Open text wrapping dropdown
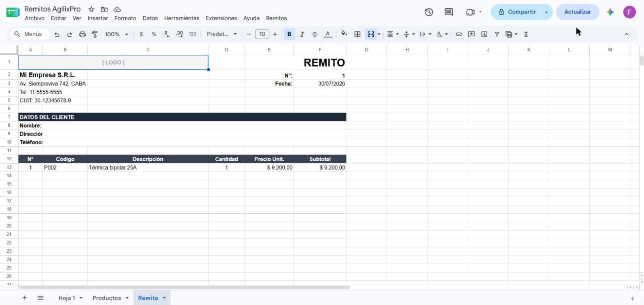Screen dimensions: 644x305 425,34
